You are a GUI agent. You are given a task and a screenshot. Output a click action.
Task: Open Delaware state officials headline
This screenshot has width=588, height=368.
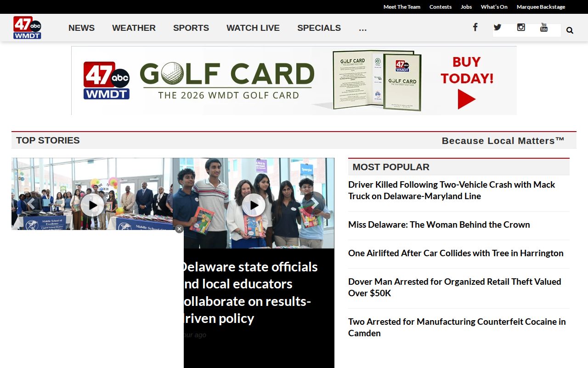pos(250,292)
